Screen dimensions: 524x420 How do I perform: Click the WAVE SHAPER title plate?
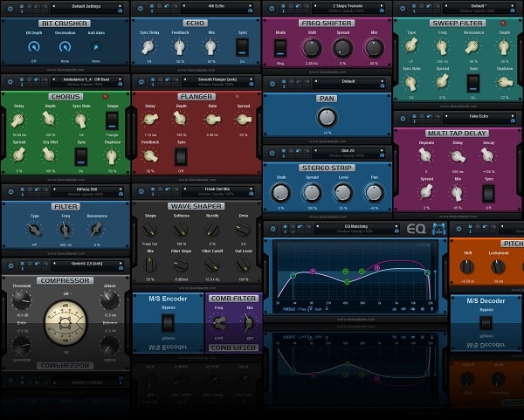pos(196,206)
